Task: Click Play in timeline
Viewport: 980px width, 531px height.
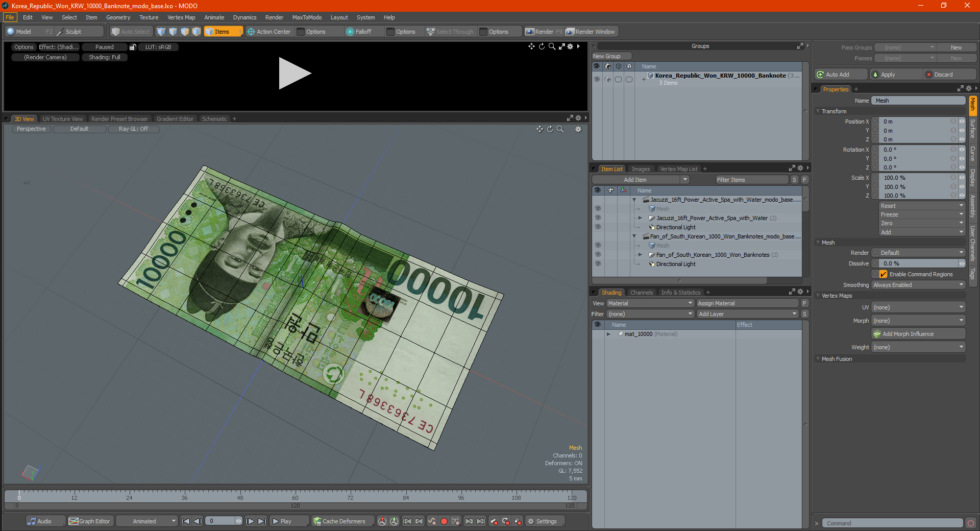Action: (x=289, y=521)
